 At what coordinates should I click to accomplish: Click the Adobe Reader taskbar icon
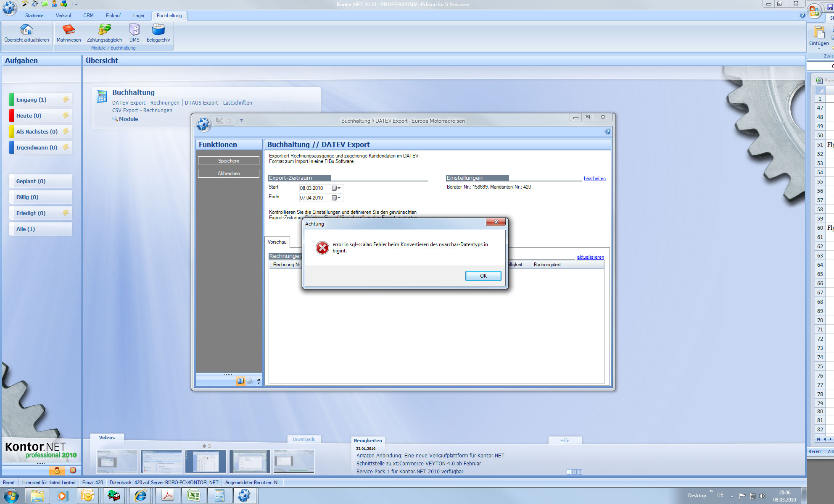(168, 496)
